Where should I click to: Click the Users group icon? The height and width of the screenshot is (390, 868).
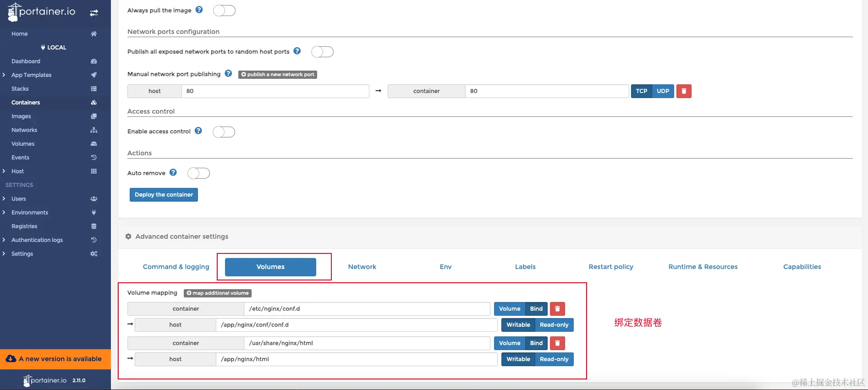point(94,199)
